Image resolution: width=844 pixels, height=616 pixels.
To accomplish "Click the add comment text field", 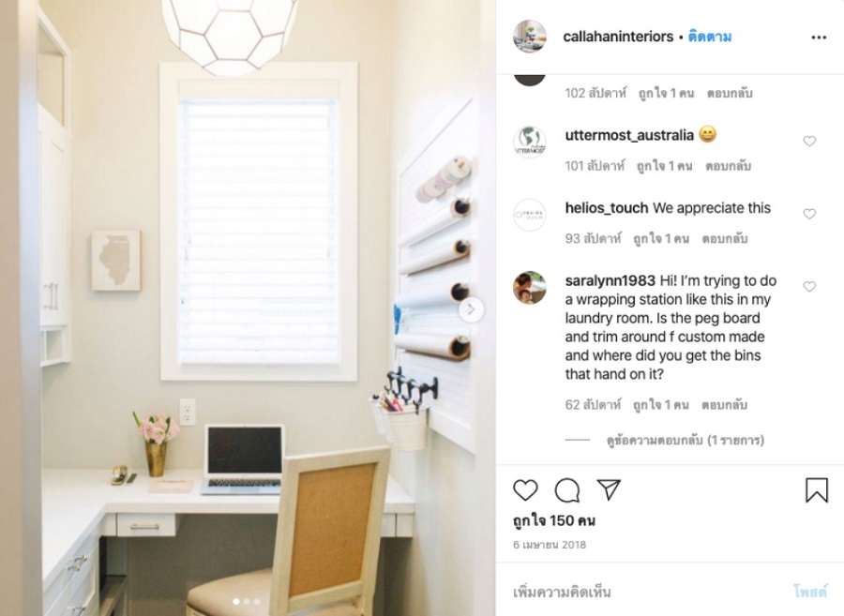I will [646, 593].
